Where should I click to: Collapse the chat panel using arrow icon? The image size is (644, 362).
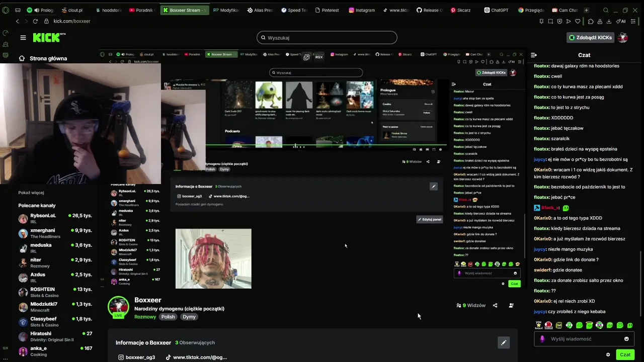(x=534, y=55)
